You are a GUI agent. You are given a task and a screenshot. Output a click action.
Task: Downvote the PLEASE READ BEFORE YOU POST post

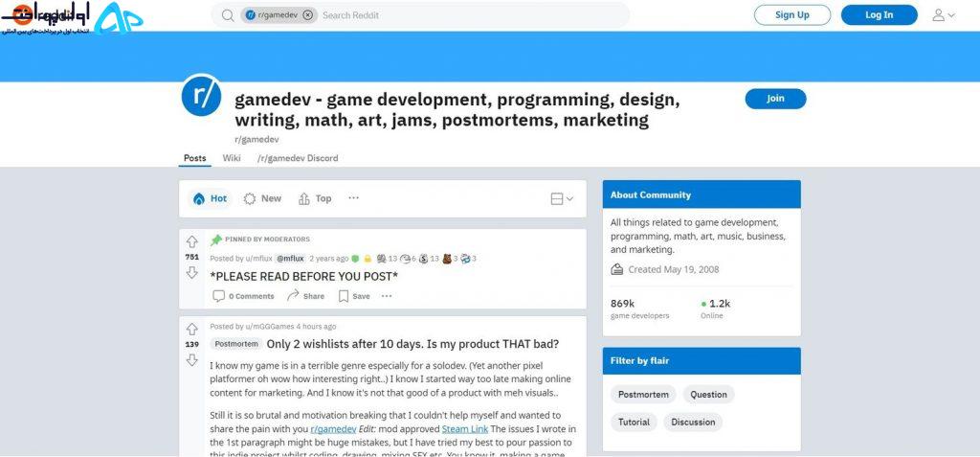tap(191, 272)
